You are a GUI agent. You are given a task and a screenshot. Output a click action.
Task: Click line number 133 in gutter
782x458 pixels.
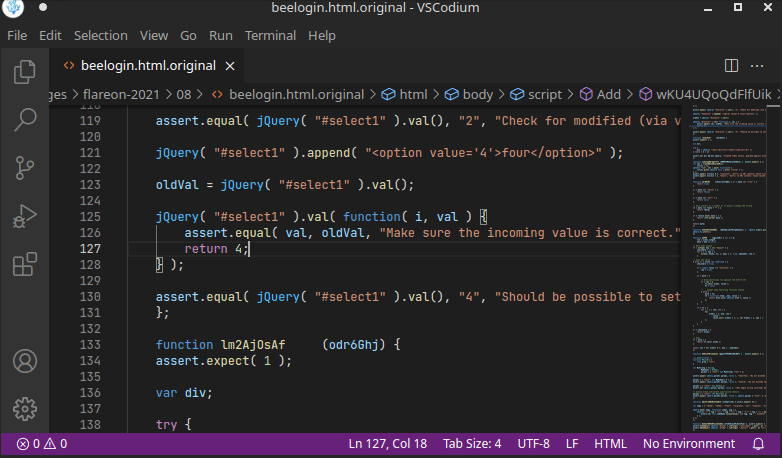90,345
